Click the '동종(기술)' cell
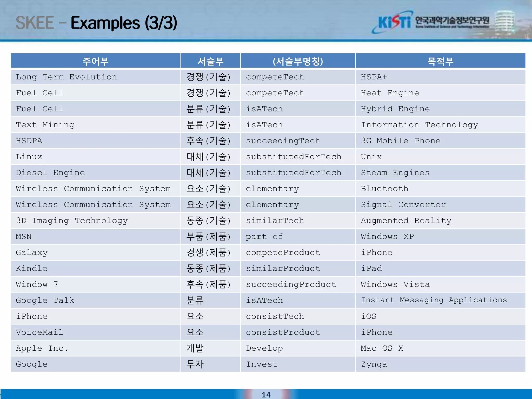This screenshot has height=399, width=532. pos(210,221)
